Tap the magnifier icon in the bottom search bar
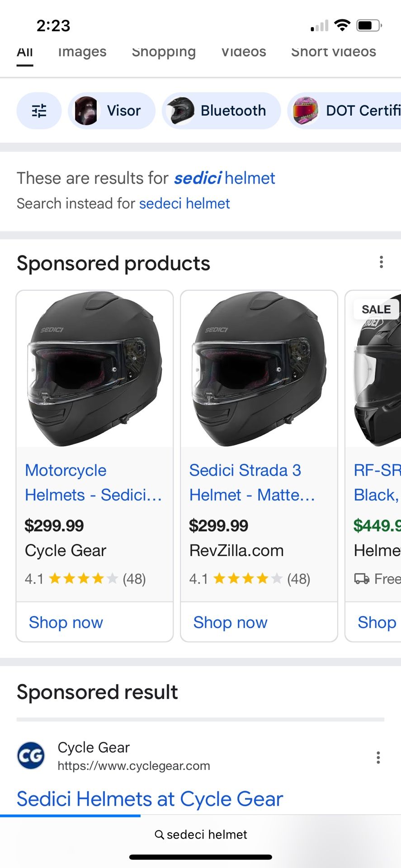 click(159, 834)
